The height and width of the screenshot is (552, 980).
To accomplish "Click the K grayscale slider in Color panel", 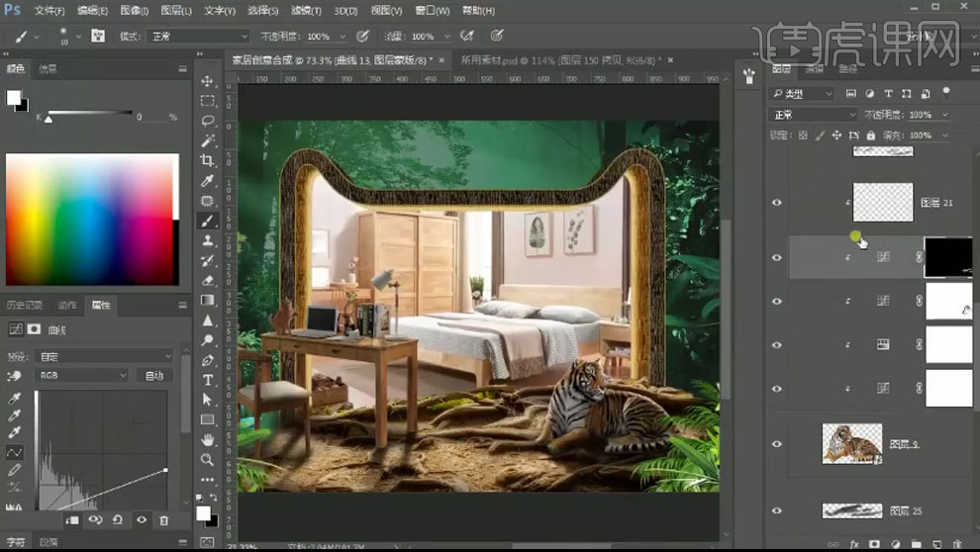I will 89,115.
